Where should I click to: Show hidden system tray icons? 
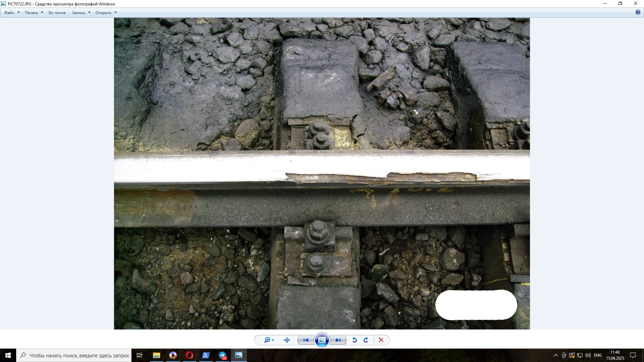tap(555, 355)
